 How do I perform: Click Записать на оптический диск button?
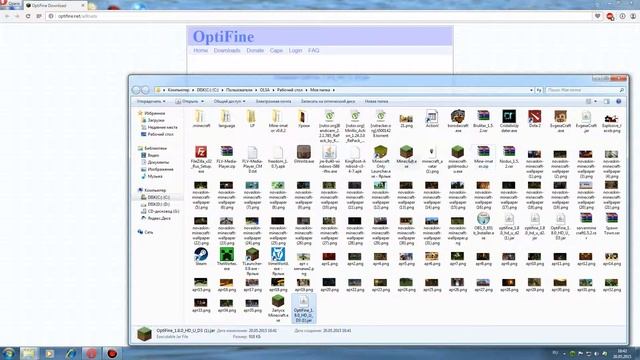(x=328, y=101)
